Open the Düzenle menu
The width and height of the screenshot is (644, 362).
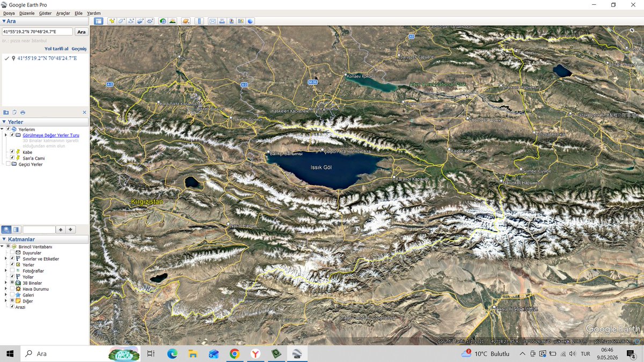[x=27, y=13]
